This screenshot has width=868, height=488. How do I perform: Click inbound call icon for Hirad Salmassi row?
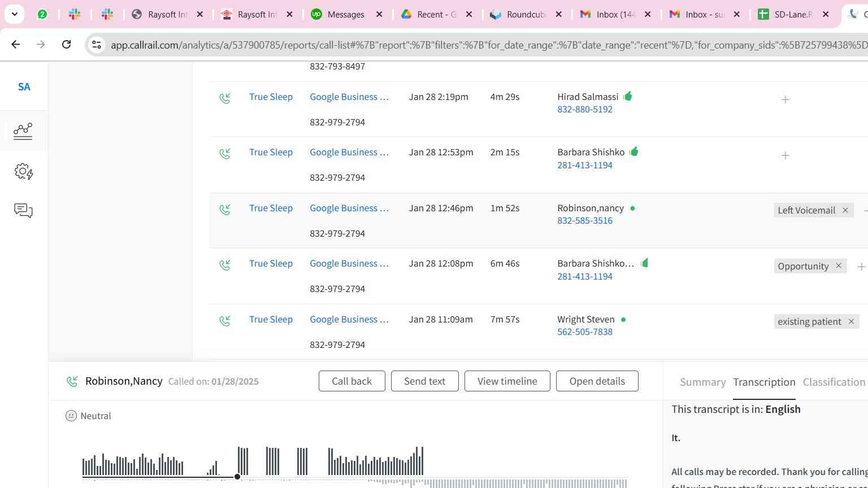tap(225, 98)
